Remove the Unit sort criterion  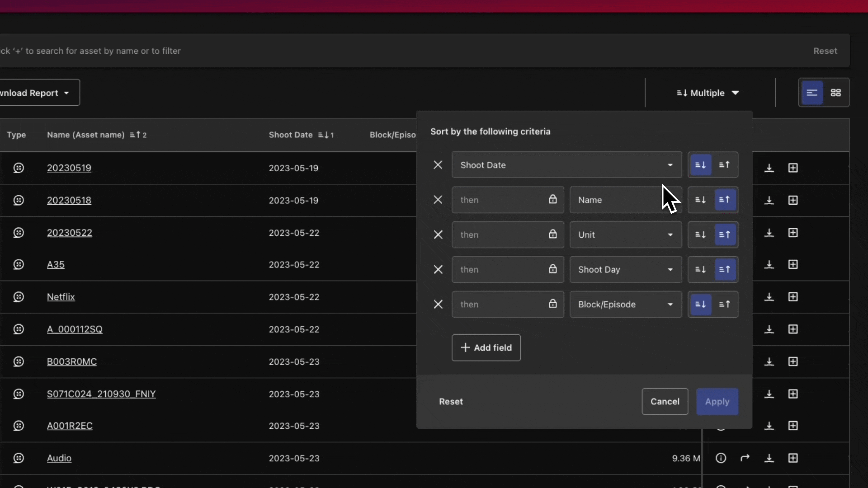(438, 235)
